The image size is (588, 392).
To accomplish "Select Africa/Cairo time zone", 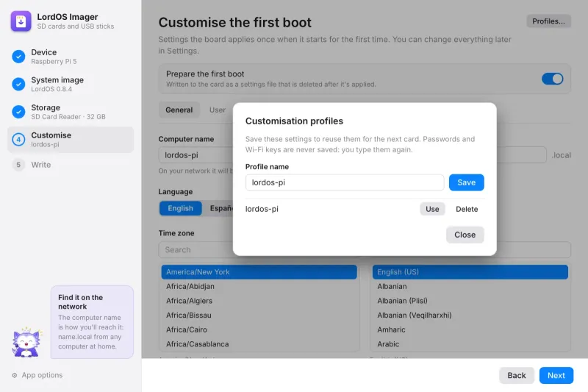I will [x=259, y=329].
